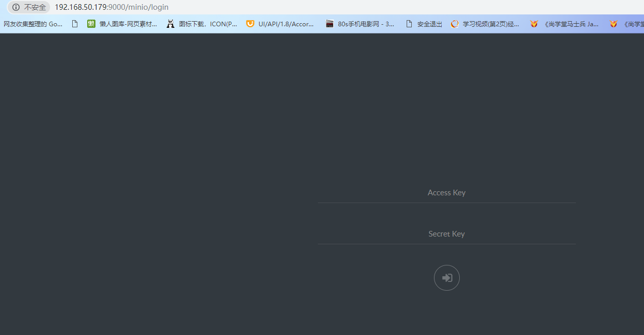The image size is (644, 335).
Task: Open the 80s手机电影网 bookmark
Action: pyautogui.click(x=360, y=24)
